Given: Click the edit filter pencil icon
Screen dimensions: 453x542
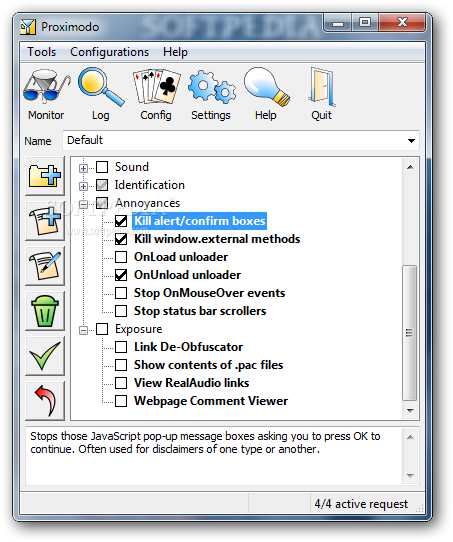Looking at the screenshot, I should tap(45, 265).
